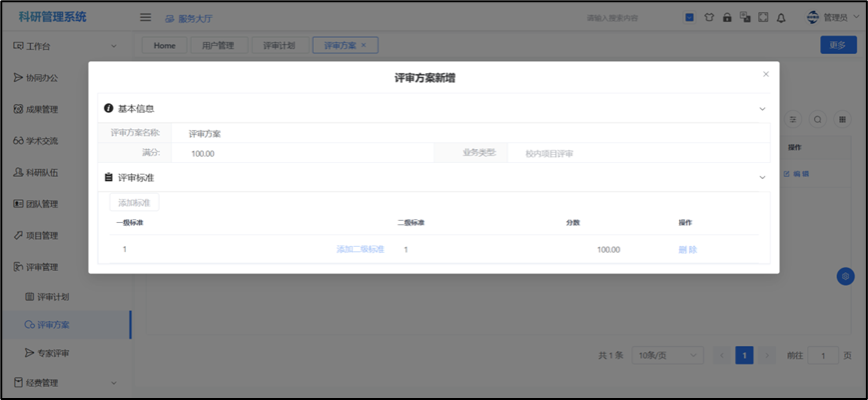This screenshot has width=868, height=400.
Task: Click the 添加标准 button
Action: click(134, 203)
